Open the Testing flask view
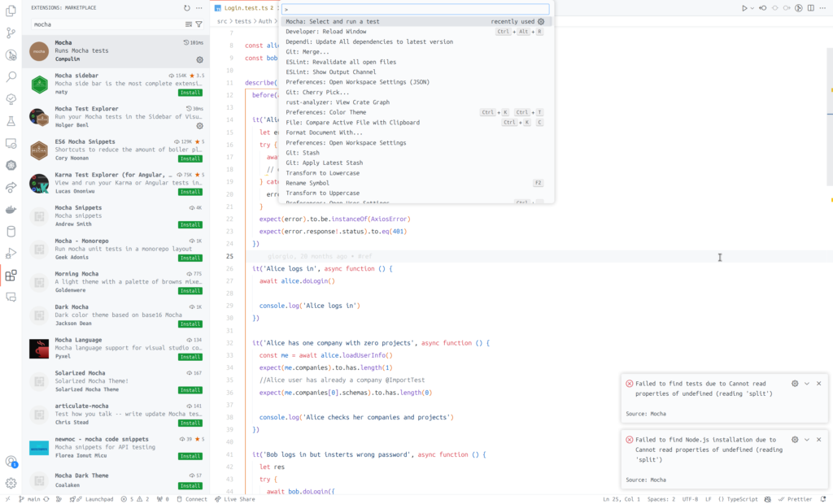The image size is (833, 504). point(11,121)
